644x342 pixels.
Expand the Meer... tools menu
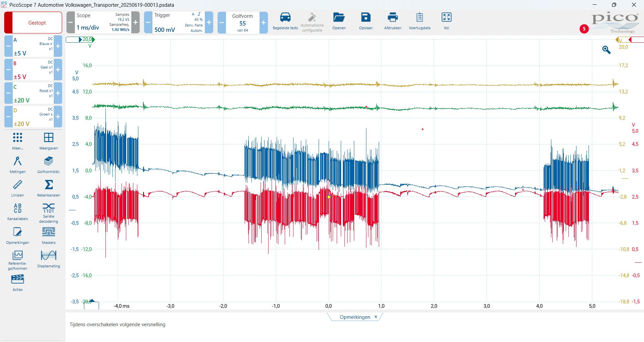pyautogui.click(x=17, y=138)
